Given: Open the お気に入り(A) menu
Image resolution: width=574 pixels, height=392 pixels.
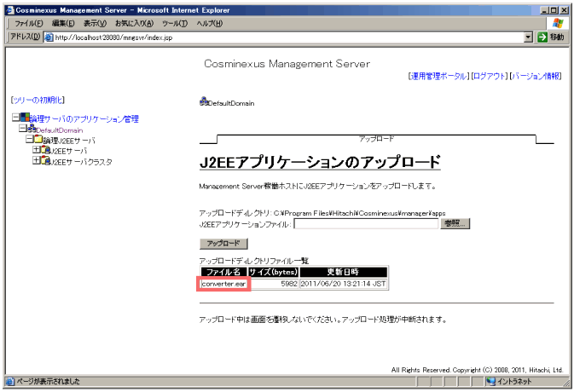Looking at the screenshot, I should (134, 23).
